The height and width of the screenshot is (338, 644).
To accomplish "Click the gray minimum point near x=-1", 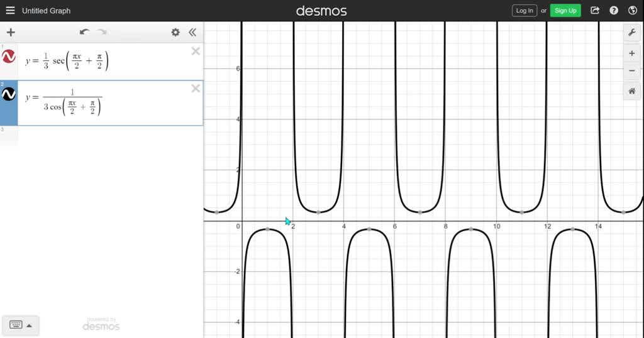I will pyautogui.click(x=217, y=212).
